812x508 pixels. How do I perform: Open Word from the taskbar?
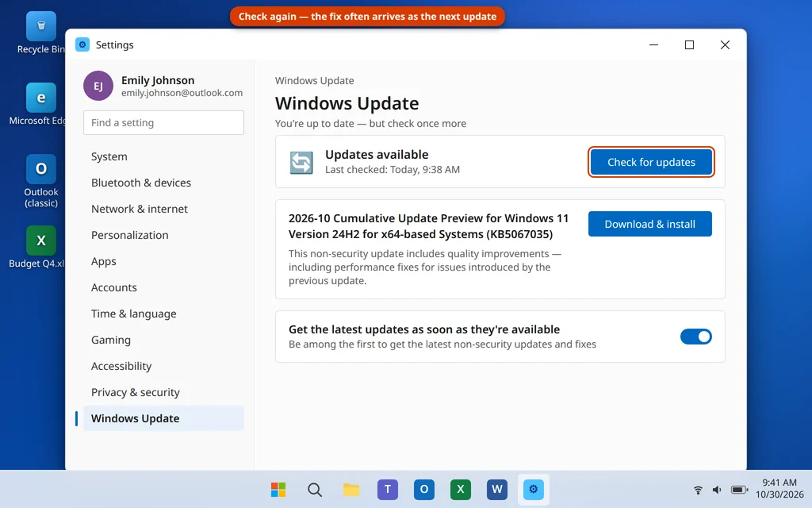tap(497, 489)
